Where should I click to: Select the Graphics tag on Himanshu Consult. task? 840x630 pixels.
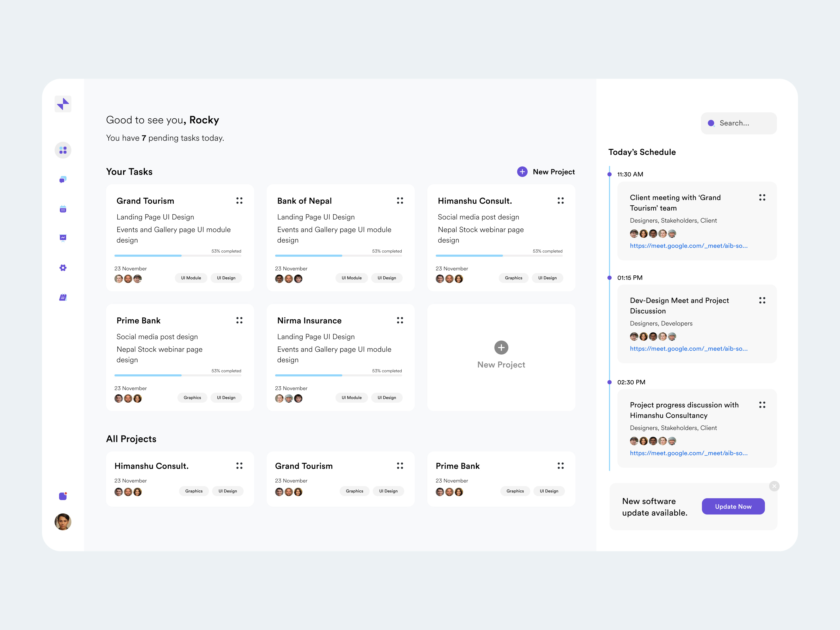coord(513,278)
